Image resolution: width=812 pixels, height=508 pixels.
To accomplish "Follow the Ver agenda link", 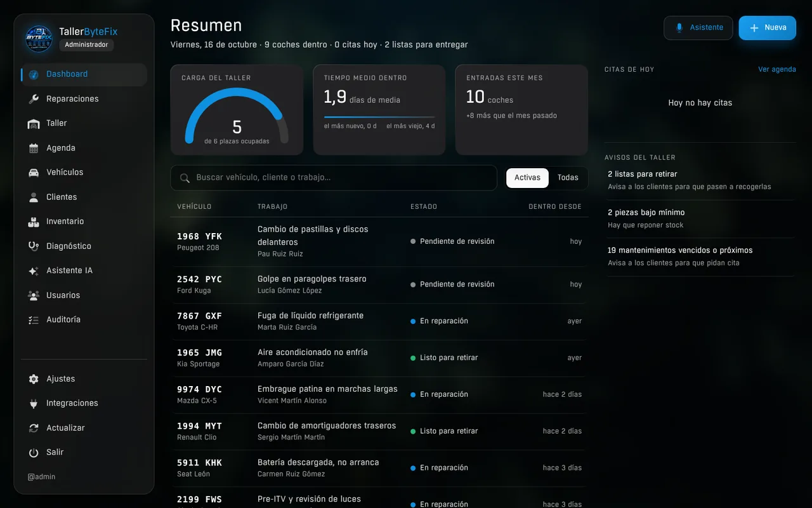I will pyautogui.click(x=777, y=69).
